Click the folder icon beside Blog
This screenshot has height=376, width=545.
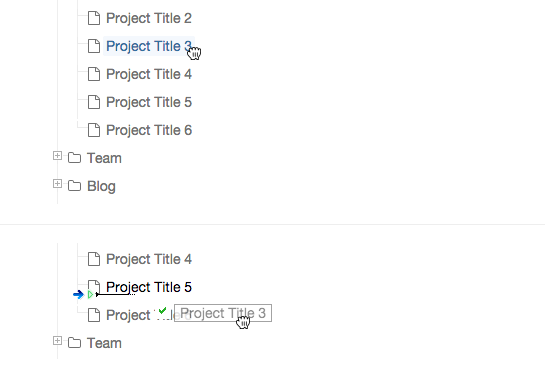point(74,186)
